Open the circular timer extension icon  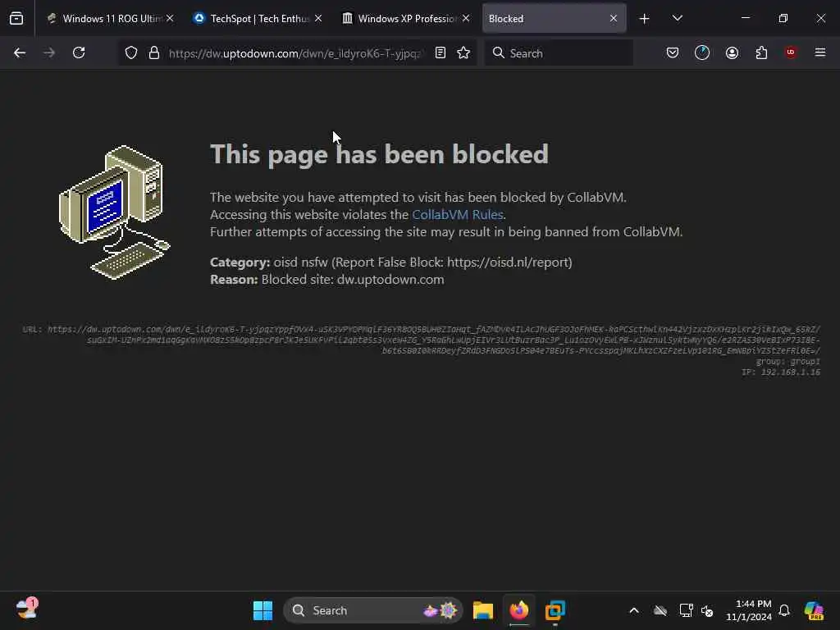[702, 52]
